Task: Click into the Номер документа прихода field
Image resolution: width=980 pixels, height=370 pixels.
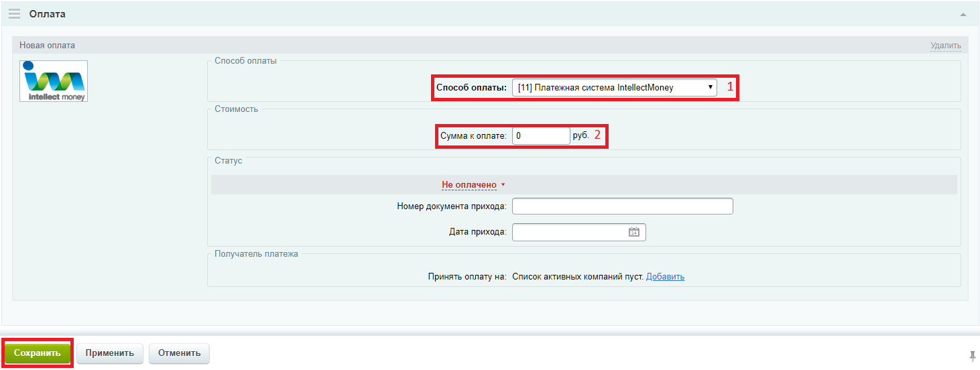Action: pyautogui.click(x=622, y=206)
